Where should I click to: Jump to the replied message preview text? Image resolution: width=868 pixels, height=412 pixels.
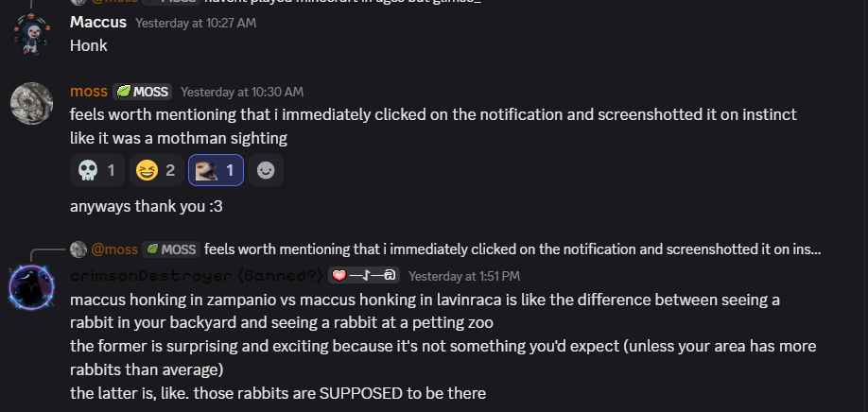pyautogui.click(x=512, y=249)
